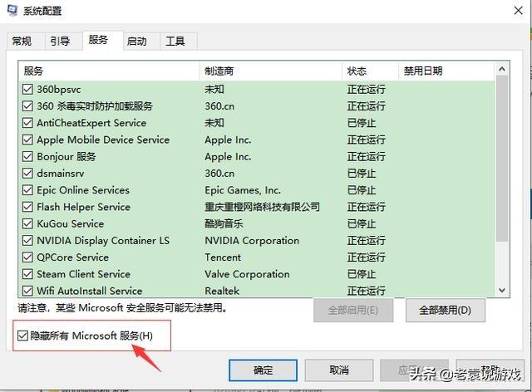Sort by the 制造商 column header
Image resolution: width=532 pixels, height=392 pixels.
pyautogui.click(x=271, y=71)
